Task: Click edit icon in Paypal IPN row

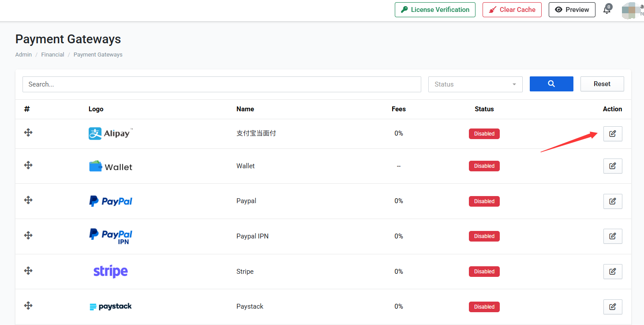Action: [613, 236]
